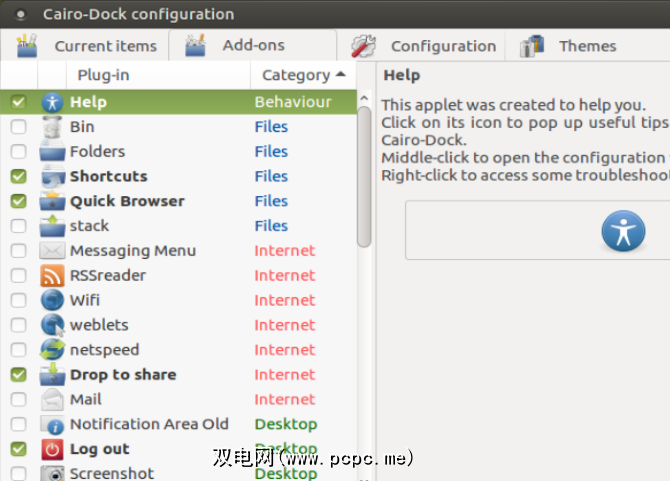670x481 pixels.
Task: Click the netspeed plug-in icon
Action: [52, 350]
